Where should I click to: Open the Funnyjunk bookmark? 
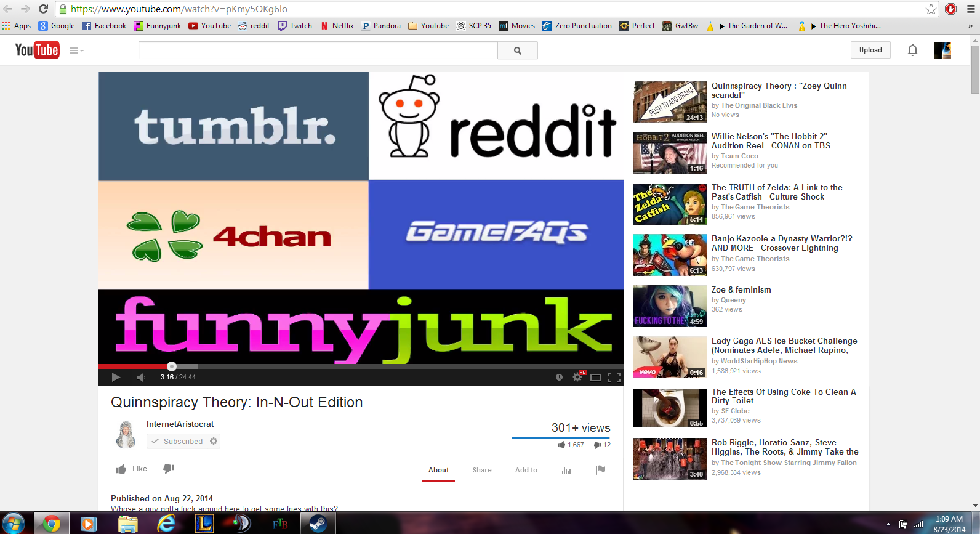tap(158, 26)
